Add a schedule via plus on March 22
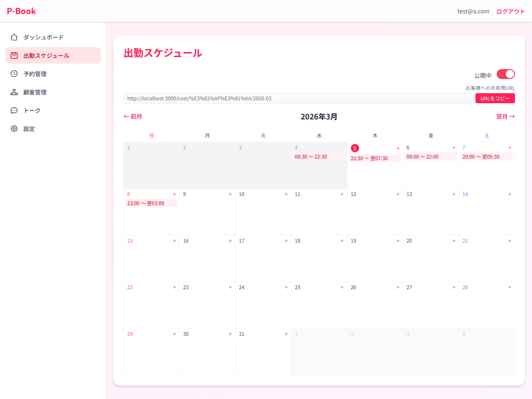This screenshot has width=532, height=399. point(175,287)
